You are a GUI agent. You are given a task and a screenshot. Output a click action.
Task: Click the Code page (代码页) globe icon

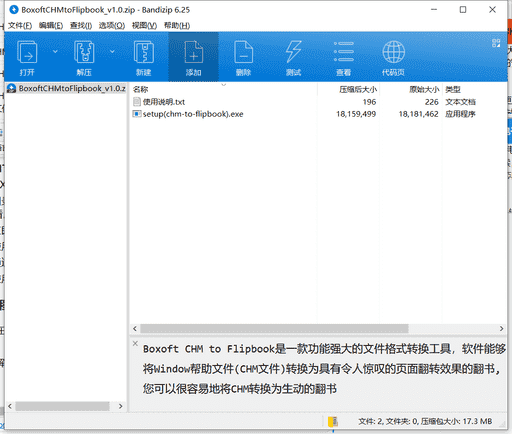point(393,52)
